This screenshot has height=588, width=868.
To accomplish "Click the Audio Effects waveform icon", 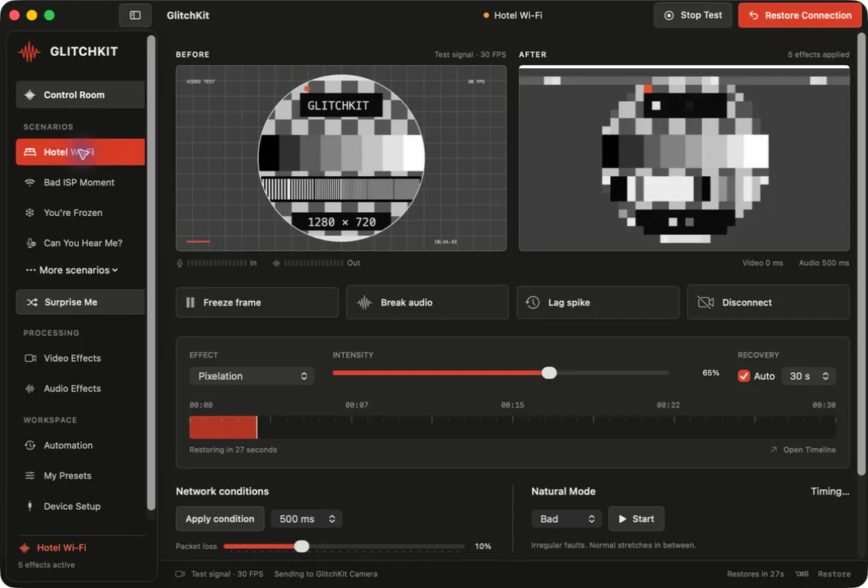I will (30, 389).
